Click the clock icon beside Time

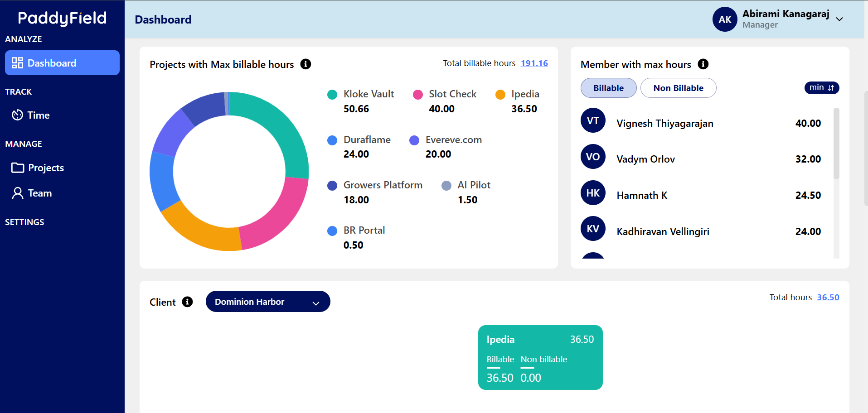click(17, 115)
